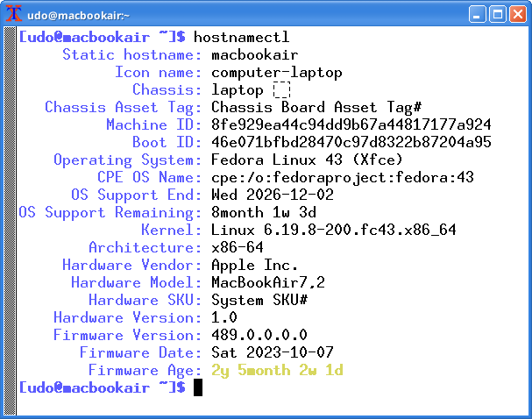Click yellow Firmware Age 2y 5month 2w 1d
Viewport: 532px width, 419px height.
(x=277, y=371)
